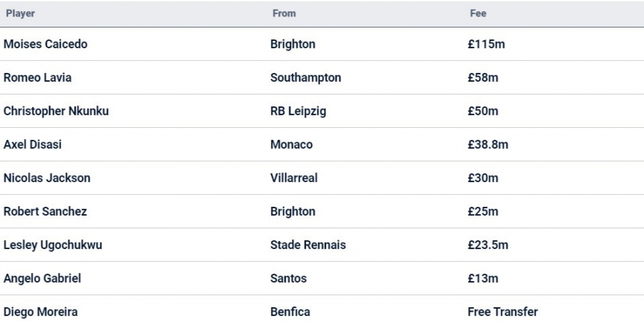Screen dimensions: 644x328
Task: Click the Robert Sanchez name
Action: click(x=45, y=212)
